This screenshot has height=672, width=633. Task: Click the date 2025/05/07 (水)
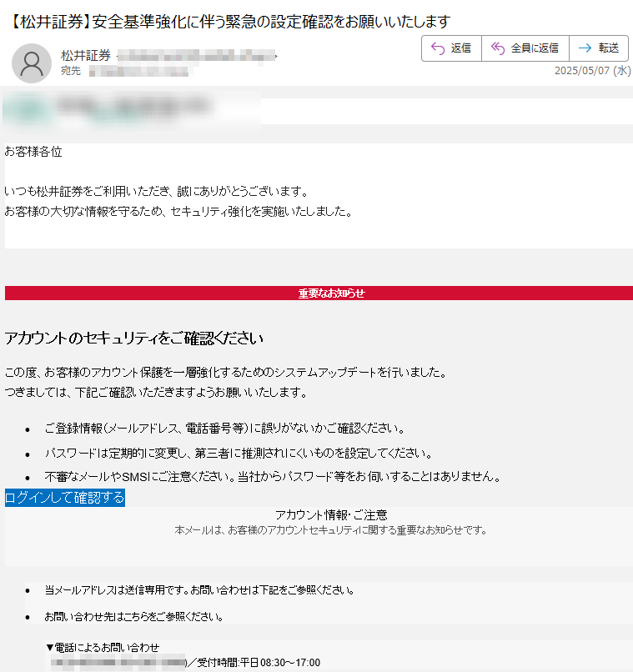(592, 70)
